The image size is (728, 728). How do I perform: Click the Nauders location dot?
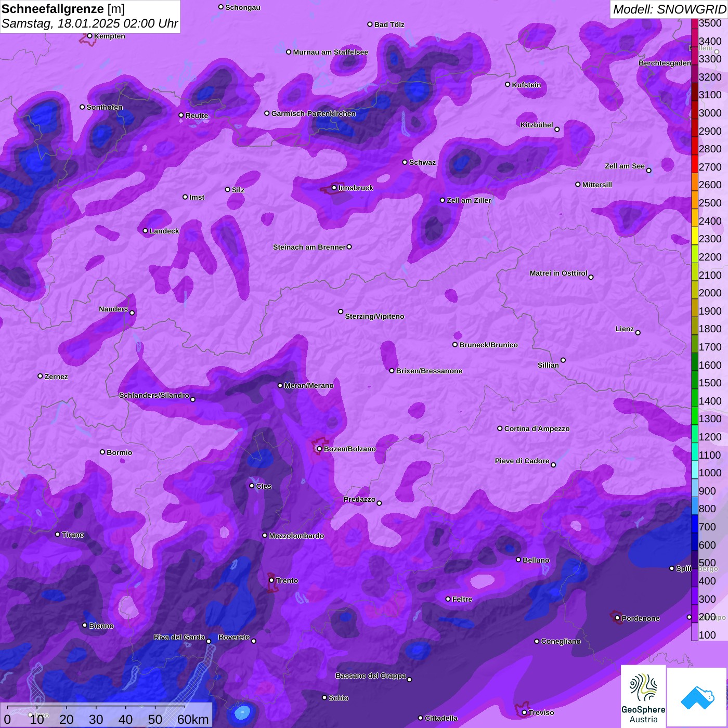132,313
